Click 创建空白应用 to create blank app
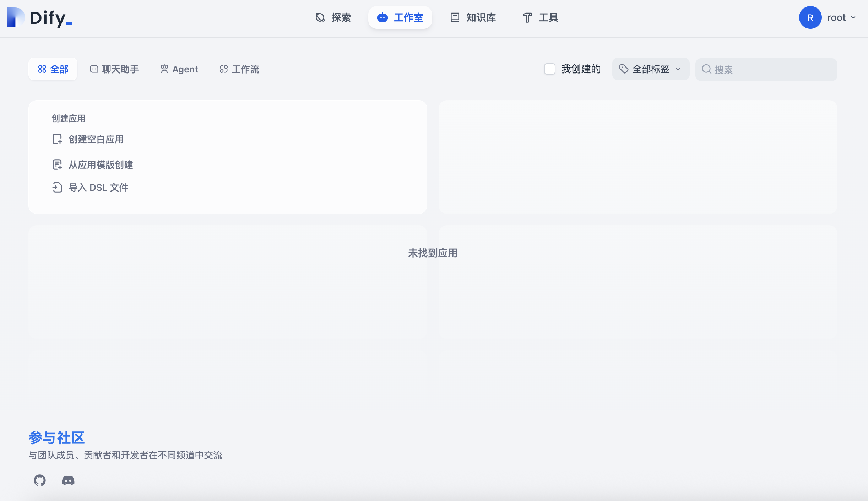This screenshot has height=501, width=868. (96, 139)
